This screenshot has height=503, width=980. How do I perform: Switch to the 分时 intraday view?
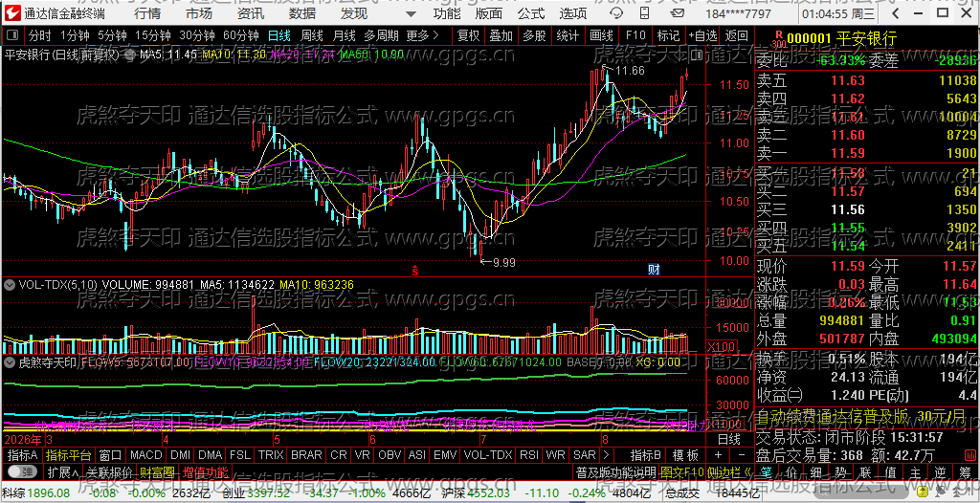point(40,35)
